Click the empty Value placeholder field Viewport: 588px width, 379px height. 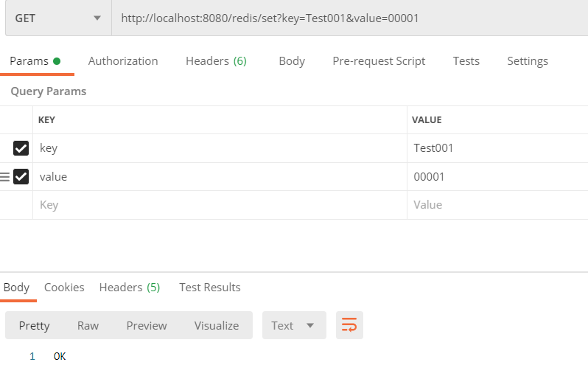497,205
